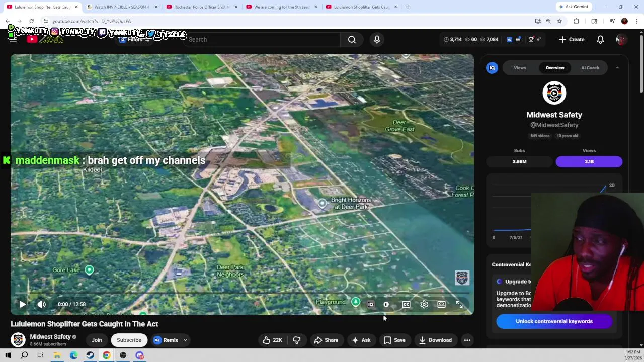Bookmark this page with the star
Viewport: 644px width, 362px height.
click(559, 21)
